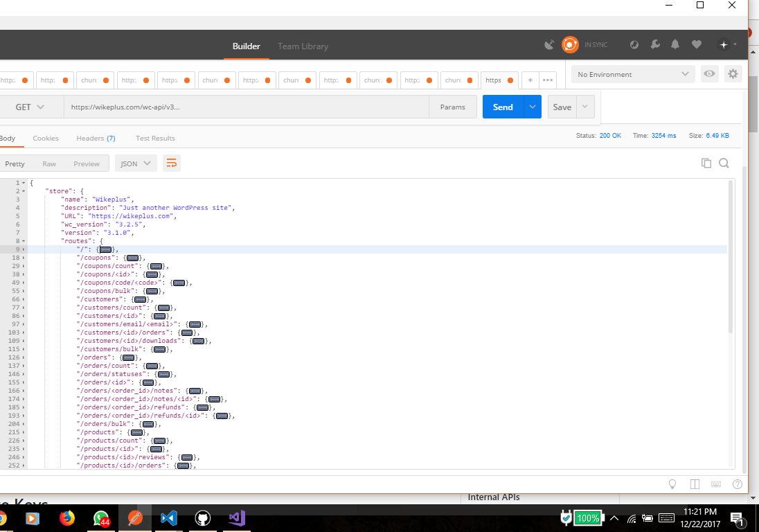Open keyboard shortcuts icon in bottom bar
Image resolution: width=759 pixels, height=532 pixels.
716,484
